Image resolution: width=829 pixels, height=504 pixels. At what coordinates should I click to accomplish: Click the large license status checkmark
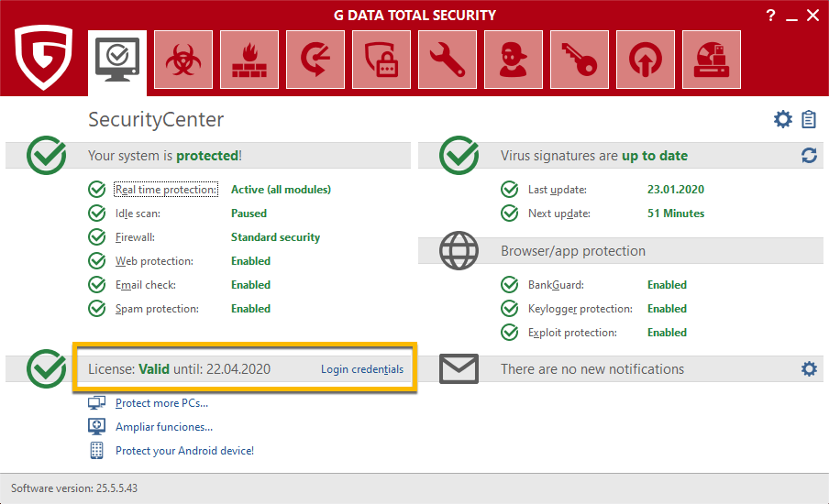click(x=47, y=368)
